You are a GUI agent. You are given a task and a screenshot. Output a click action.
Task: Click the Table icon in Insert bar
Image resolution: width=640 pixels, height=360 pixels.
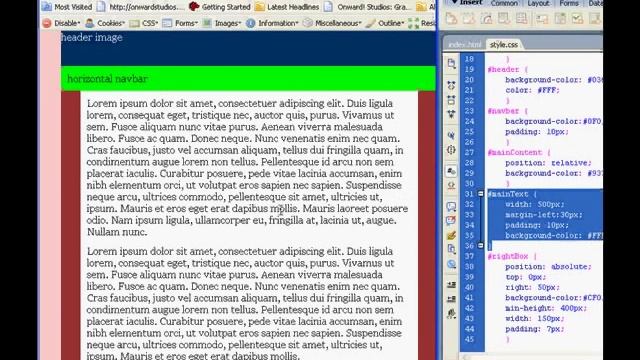(504, 19)
